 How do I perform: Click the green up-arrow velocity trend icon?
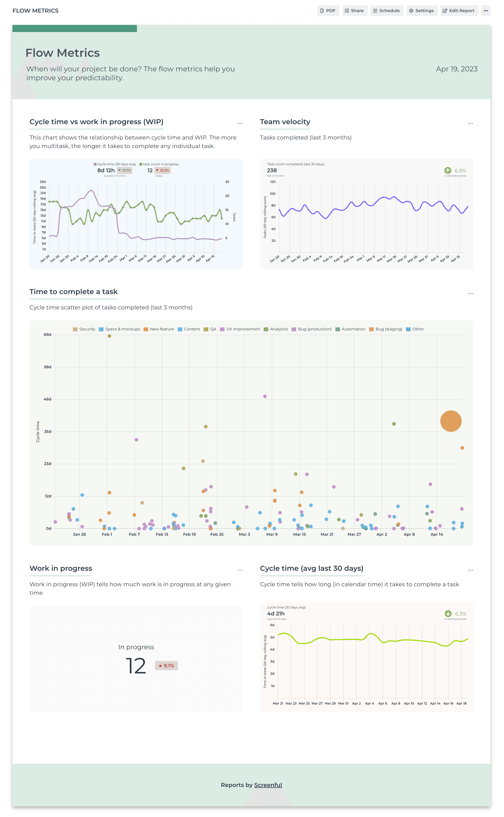coord(448,170)
